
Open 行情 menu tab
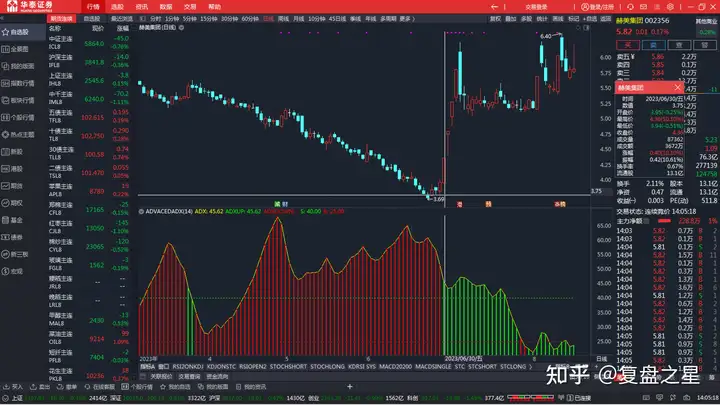tap(93, 7)
